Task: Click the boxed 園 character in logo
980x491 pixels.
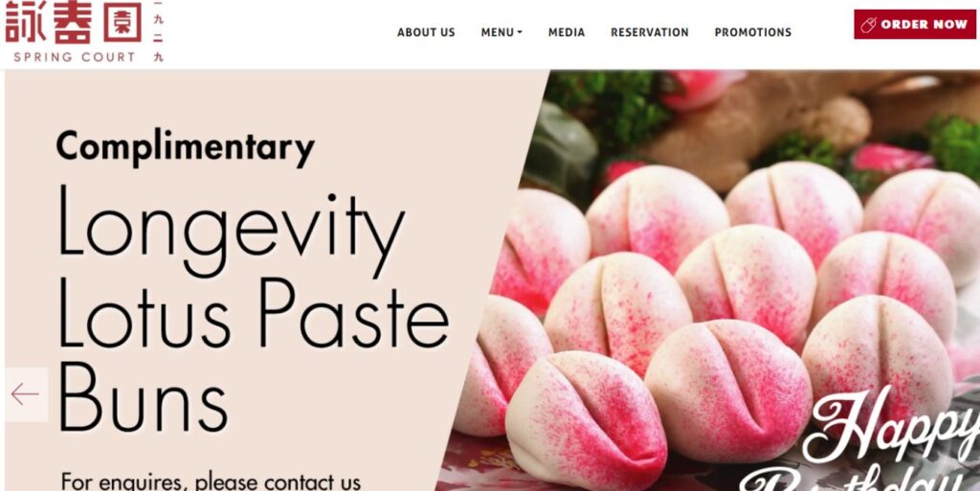Action: tap(123, 22)
